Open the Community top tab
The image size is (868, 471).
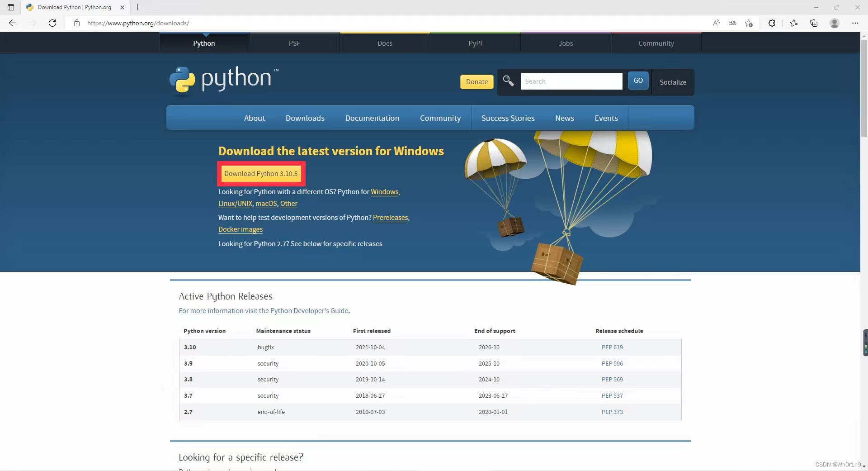(x=656, y=43)
